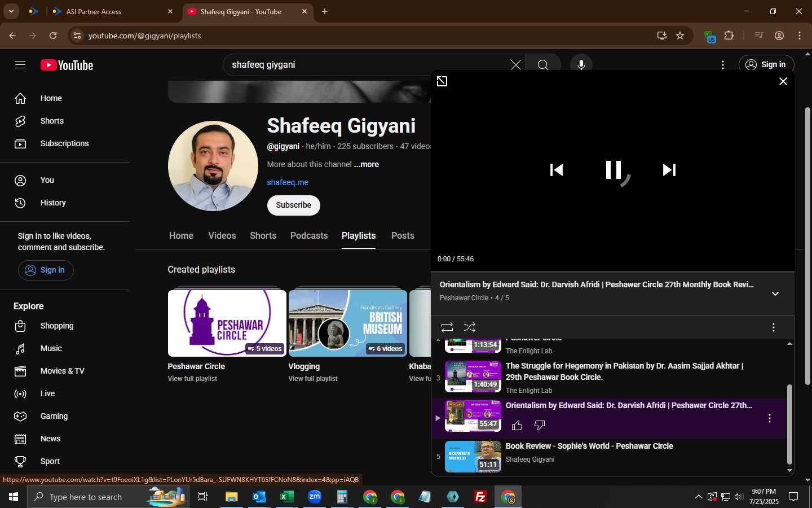Toggle shuffle playlist
The image size is (812, 508).
(x=470, y=327)
